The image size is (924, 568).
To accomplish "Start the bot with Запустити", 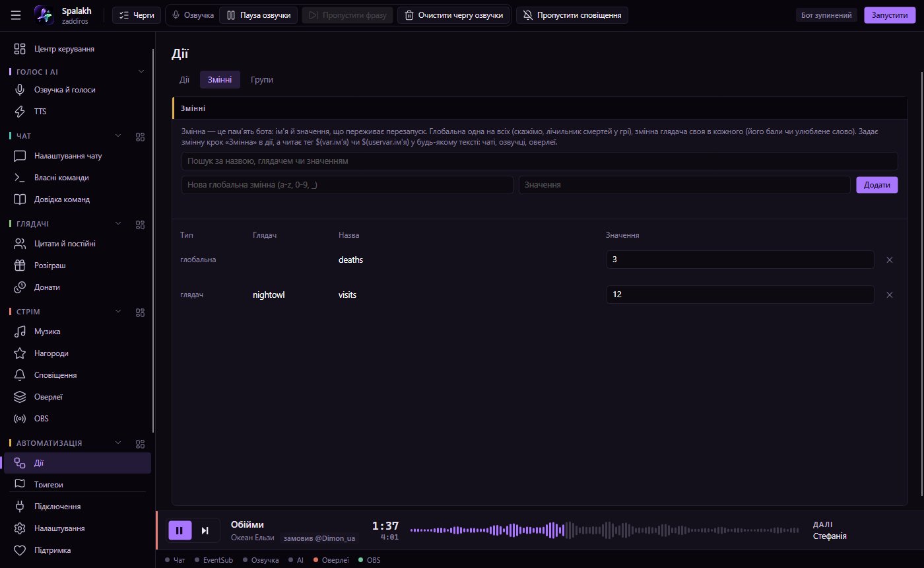I will [890, 15].
